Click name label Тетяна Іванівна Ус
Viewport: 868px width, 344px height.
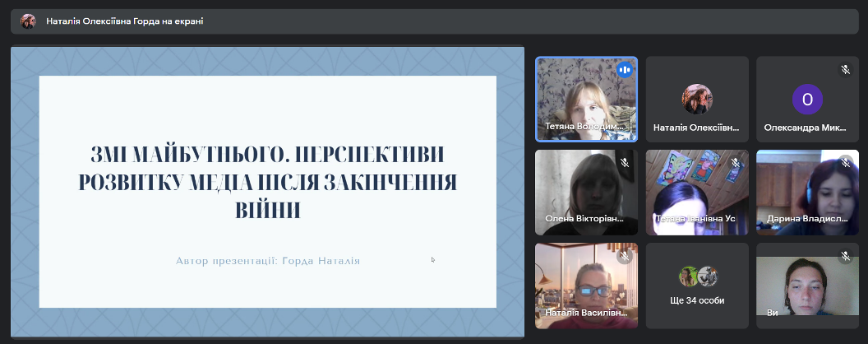(x=696, y=219)
